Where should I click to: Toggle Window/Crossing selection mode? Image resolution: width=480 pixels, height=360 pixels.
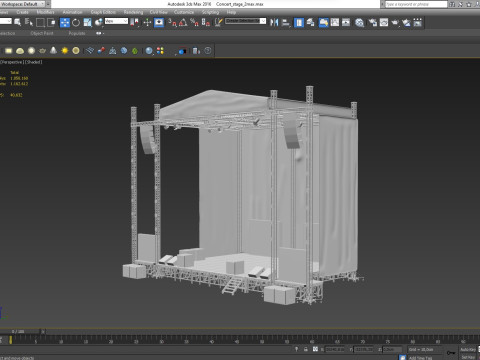52,22
